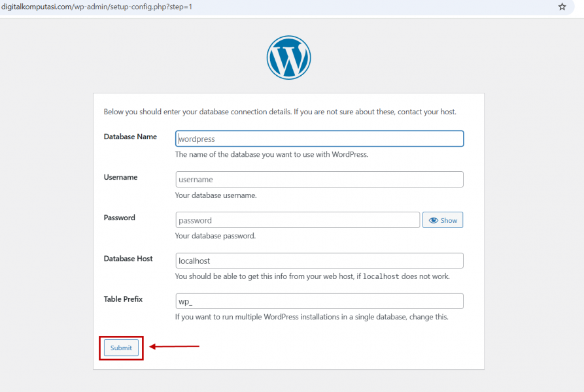Click the Password label
This screenshot has height=392, width=584.
[x=120, y=218]
